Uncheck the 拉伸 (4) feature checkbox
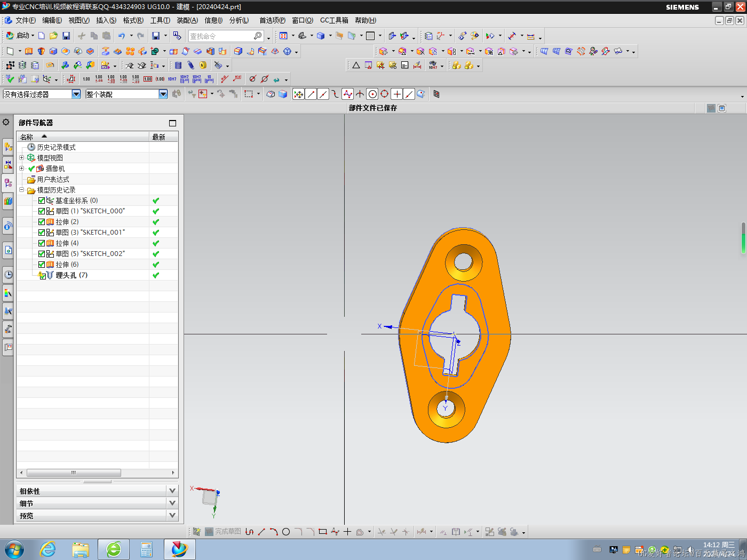The image size is (747, 560). (x=42, y=243)
